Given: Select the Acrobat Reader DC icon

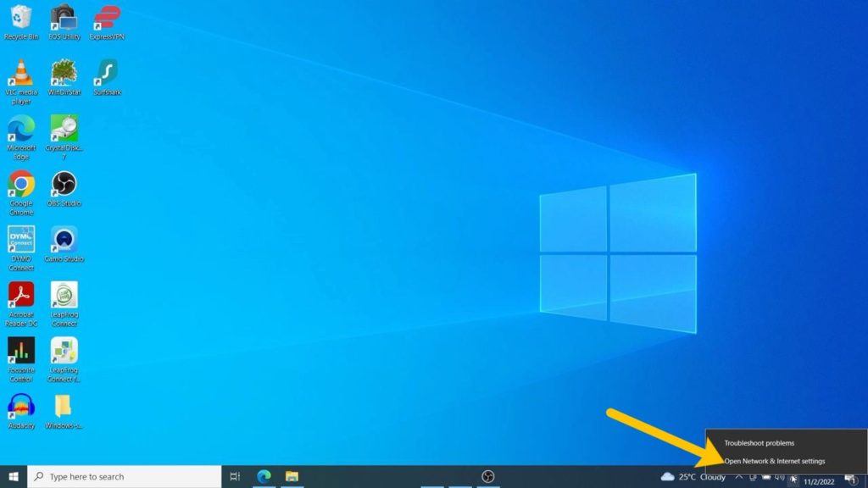Looking at the screenshot, I should coord(21,304).
